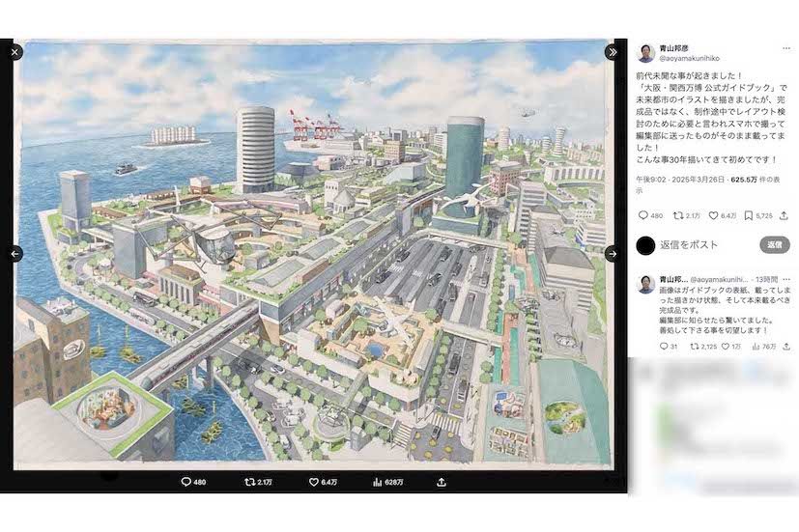Open the three-dot menu on the reply tweet

pyautogui.click(x=786, y=279)
